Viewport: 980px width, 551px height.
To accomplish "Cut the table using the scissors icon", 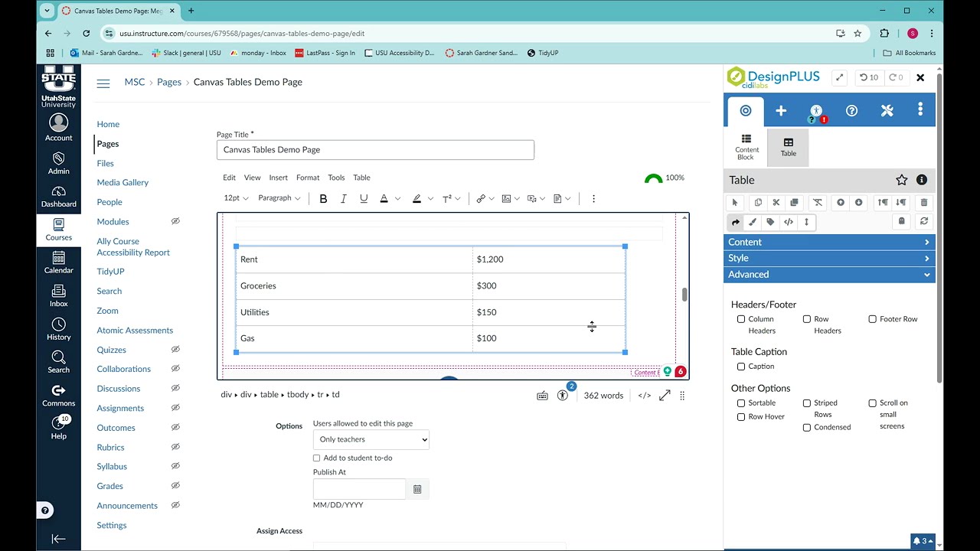I will 776,203.
